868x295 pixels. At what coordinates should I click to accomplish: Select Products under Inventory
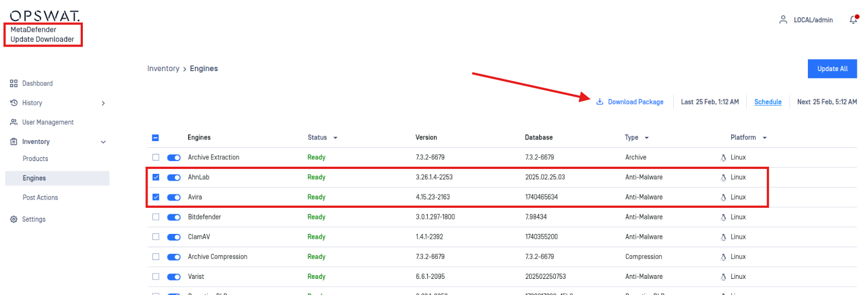point(35,158)
